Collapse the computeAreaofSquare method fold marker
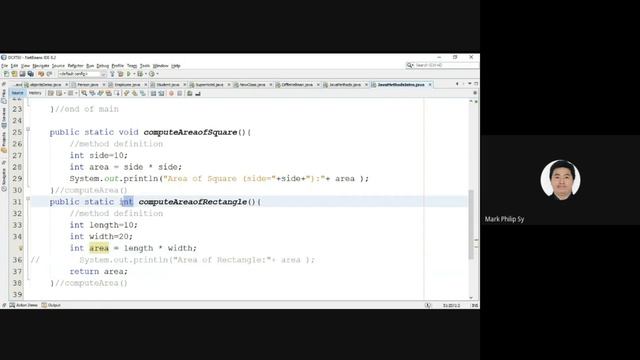This screenshot has height=360, width=640. coord(28,129)
